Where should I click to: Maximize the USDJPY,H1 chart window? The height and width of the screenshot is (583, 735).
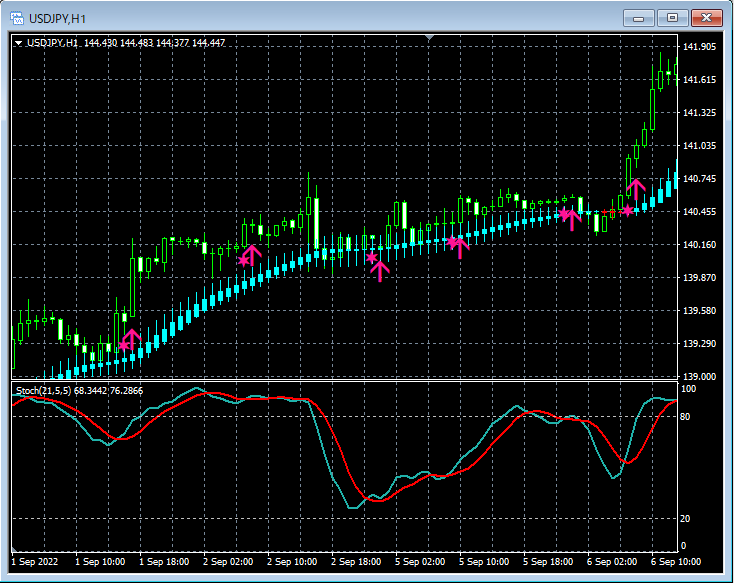pyautogui.click(x=673, y=17)
